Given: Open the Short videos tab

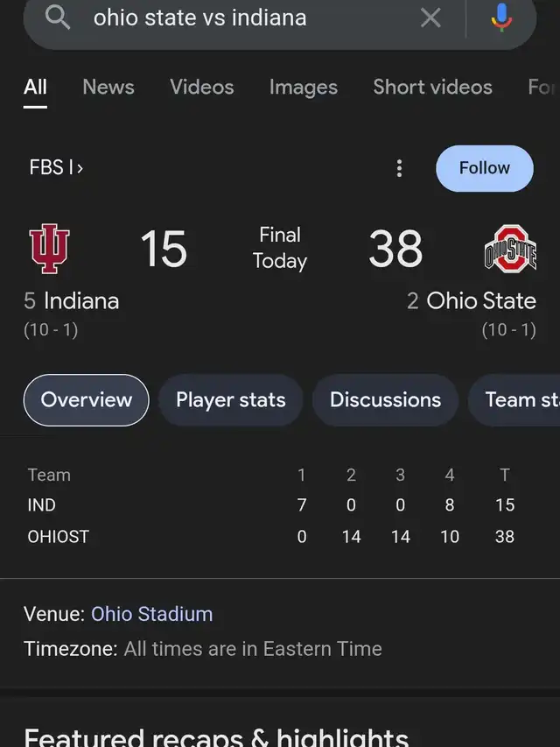Looking at the screenshot, I should [432, 88].
